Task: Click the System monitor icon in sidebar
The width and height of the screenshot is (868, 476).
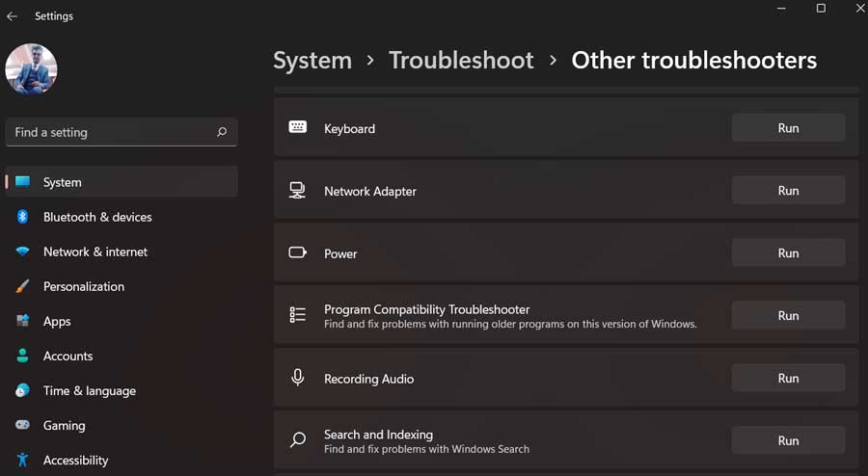Action: [x=23, y=182]
